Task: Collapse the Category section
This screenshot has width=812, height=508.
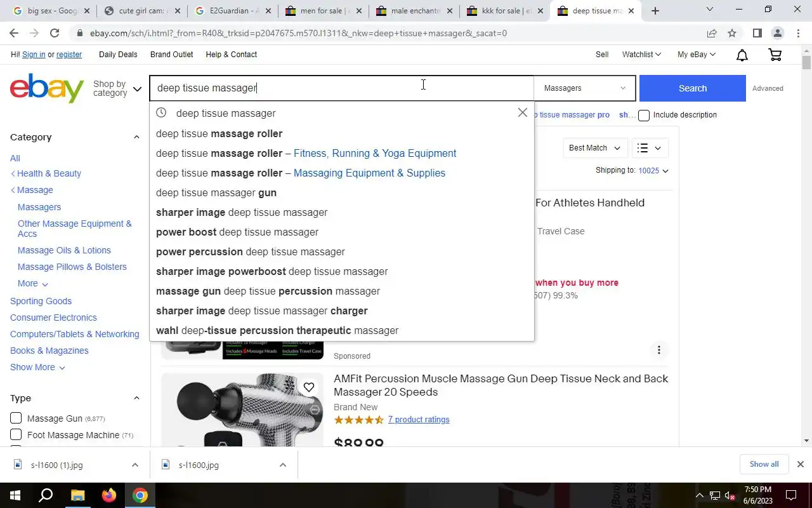Action: pyautogui.click(x=136, y=137)
